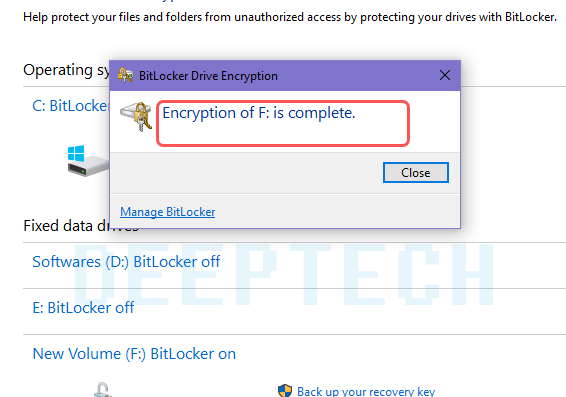Click the padlocked drive icon beside the encryption message

tap(136, 117)
